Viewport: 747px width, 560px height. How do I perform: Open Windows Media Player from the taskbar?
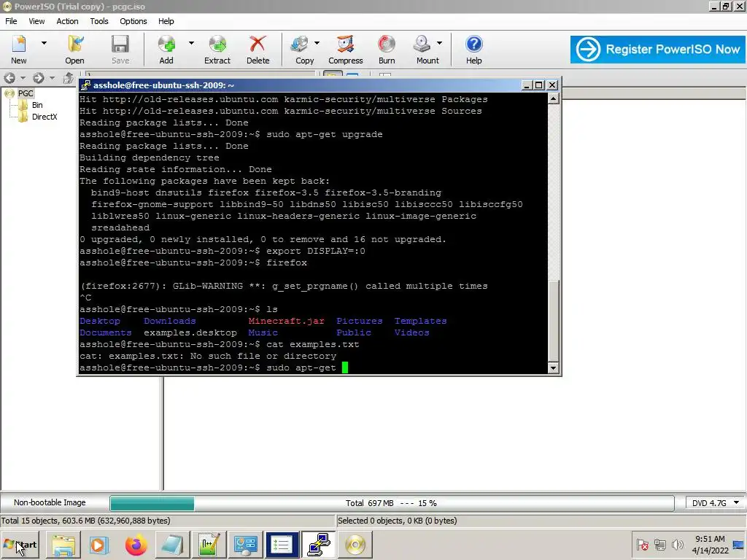[99, 545]
